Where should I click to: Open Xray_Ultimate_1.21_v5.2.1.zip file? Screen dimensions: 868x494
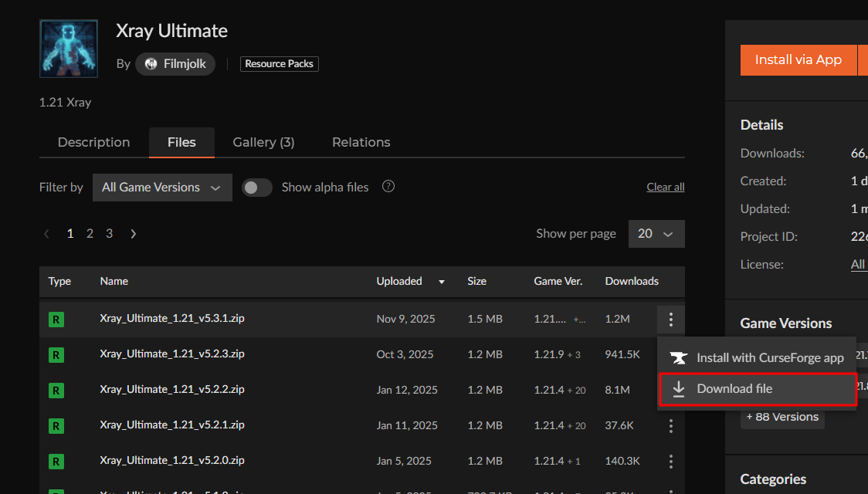[x=172, y=425]
